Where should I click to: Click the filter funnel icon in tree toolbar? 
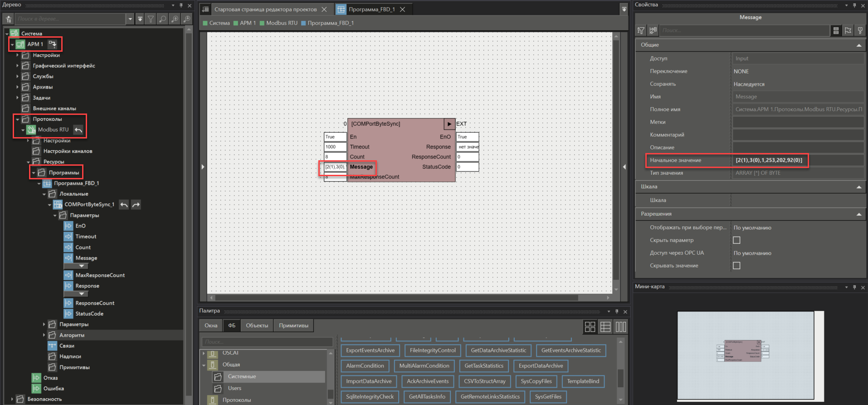[151, 19]
